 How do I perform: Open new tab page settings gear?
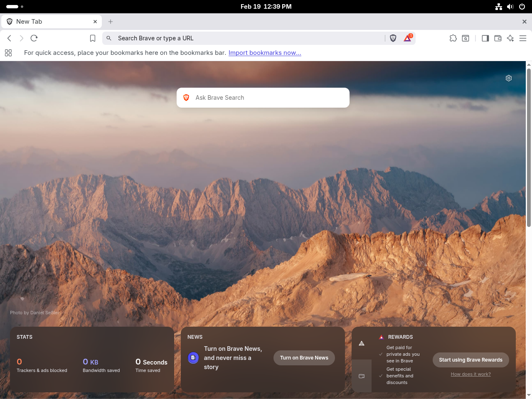coord(508,78)
